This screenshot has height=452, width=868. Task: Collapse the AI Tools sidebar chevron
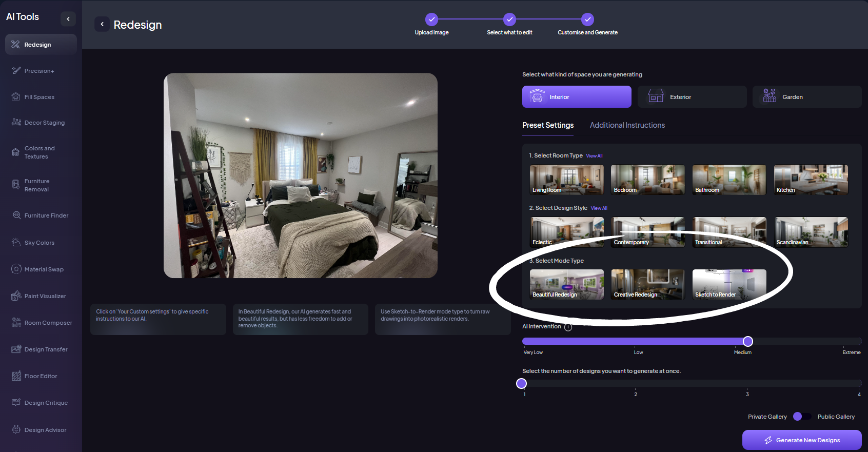68,19
